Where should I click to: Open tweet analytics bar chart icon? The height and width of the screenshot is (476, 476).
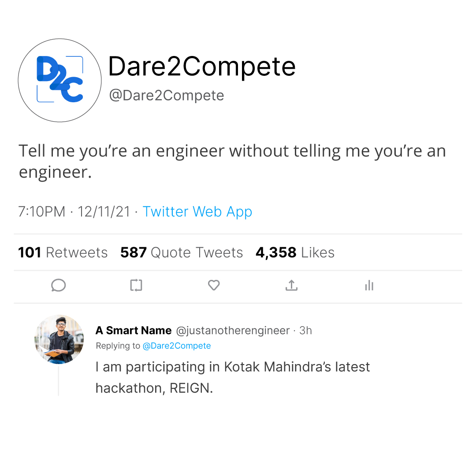369,286
